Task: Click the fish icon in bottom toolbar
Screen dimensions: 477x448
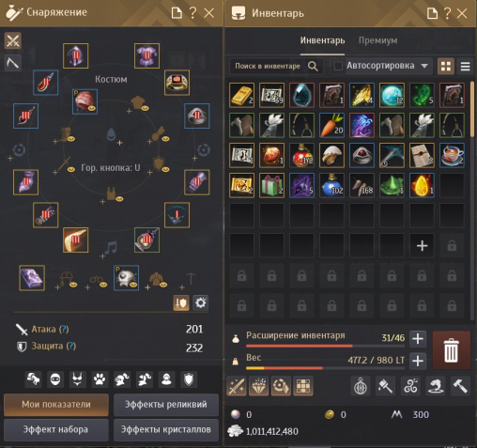Action: (x=436, y=386)
